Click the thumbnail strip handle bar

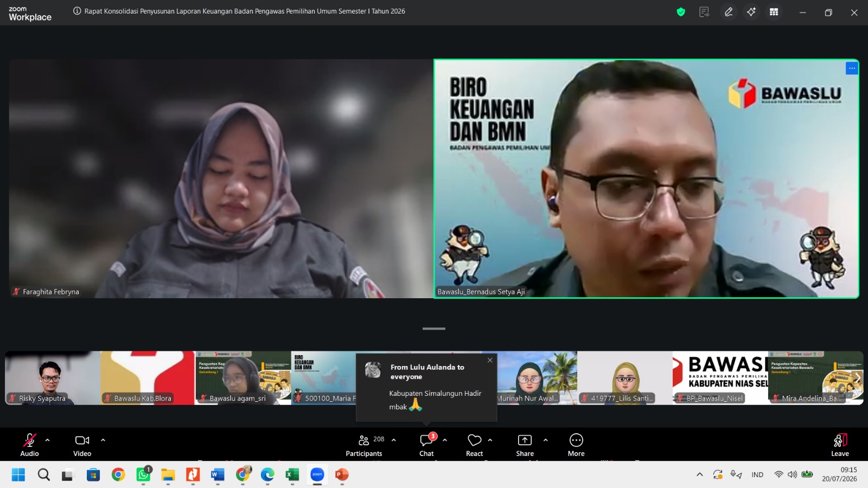click(x=434, y=329)
